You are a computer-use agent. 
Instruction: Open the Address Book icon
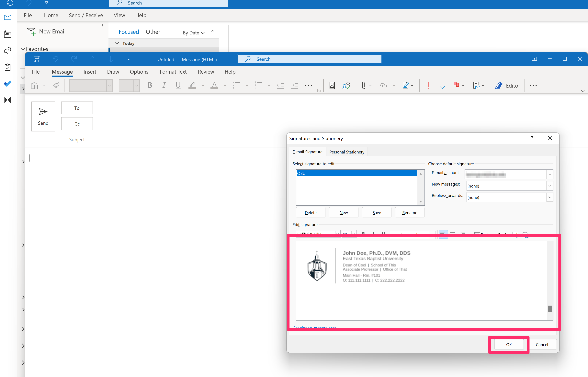click(x=332, y=85)
